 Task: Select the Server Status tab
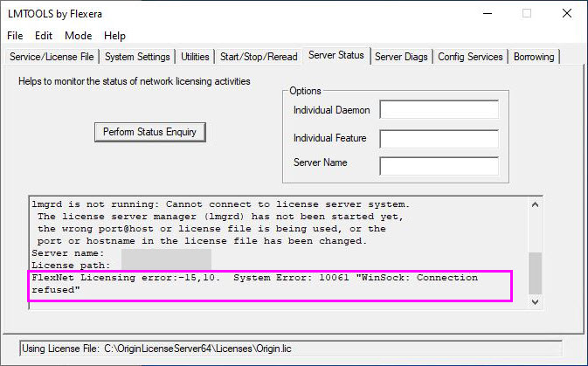click(x=336, y=56)
